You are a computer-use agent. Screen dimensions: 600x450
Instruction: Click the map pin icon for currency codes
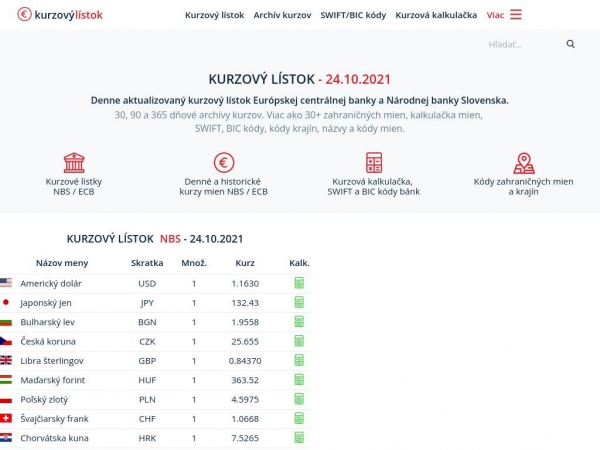(524, 163)
